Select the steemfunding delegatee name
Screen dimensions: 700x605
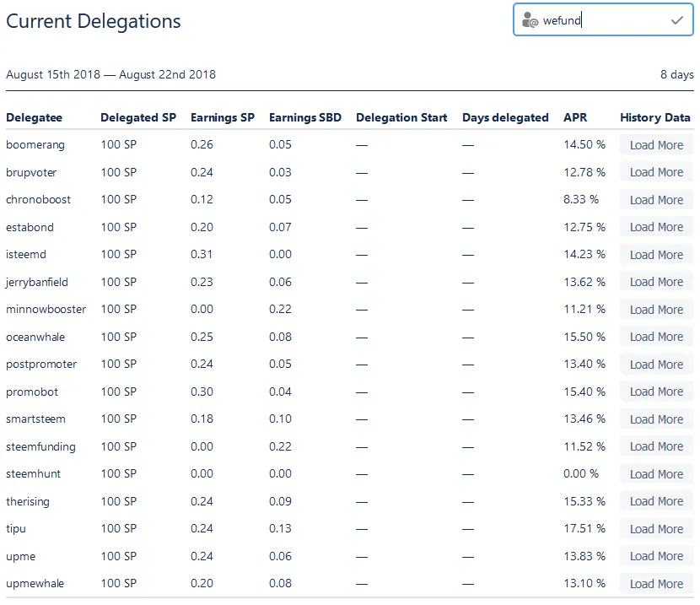(x=40, y=447)
